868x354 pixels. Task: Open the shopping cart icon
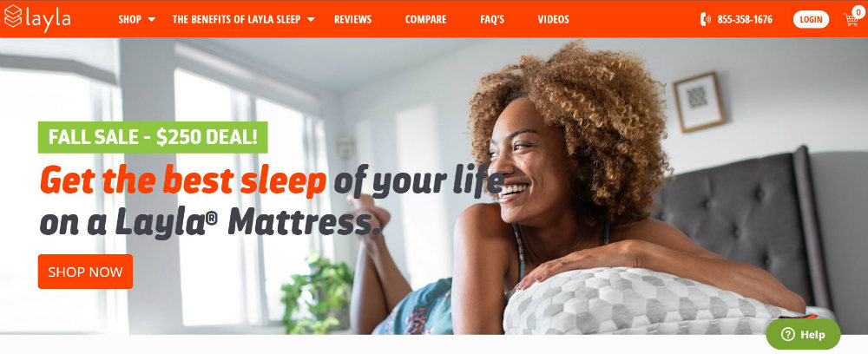pos(851,20)
